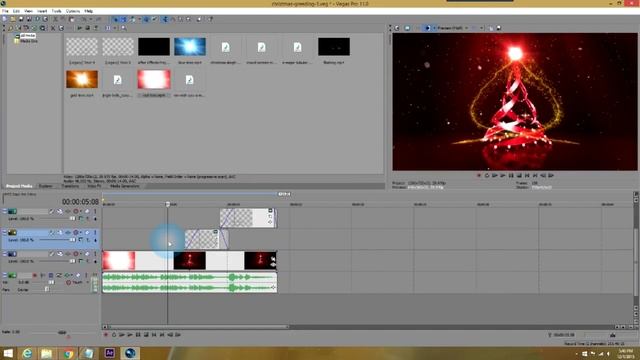Switch to the Explorer tab

tap(45, 186)
